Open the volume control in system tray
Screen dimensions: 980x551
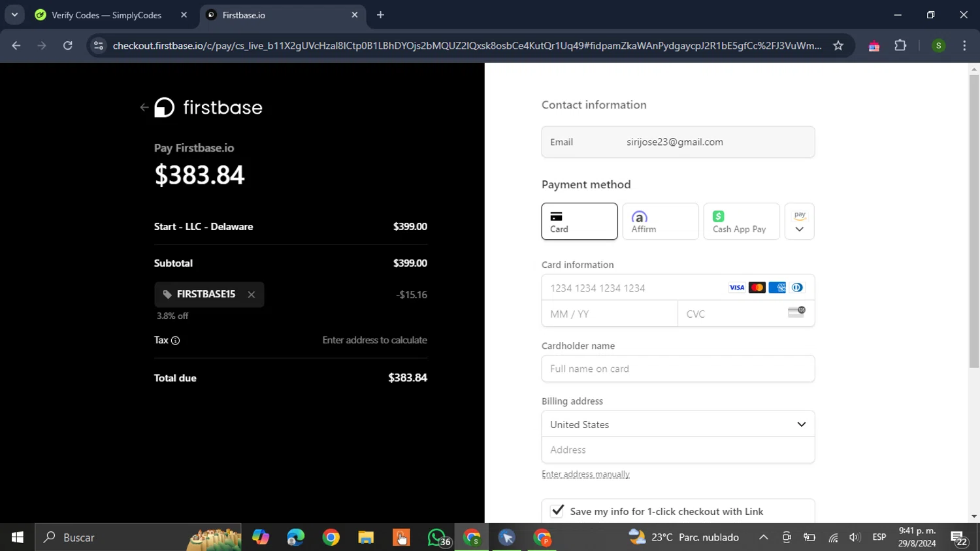pyautogui.click(x=855, y=537)
